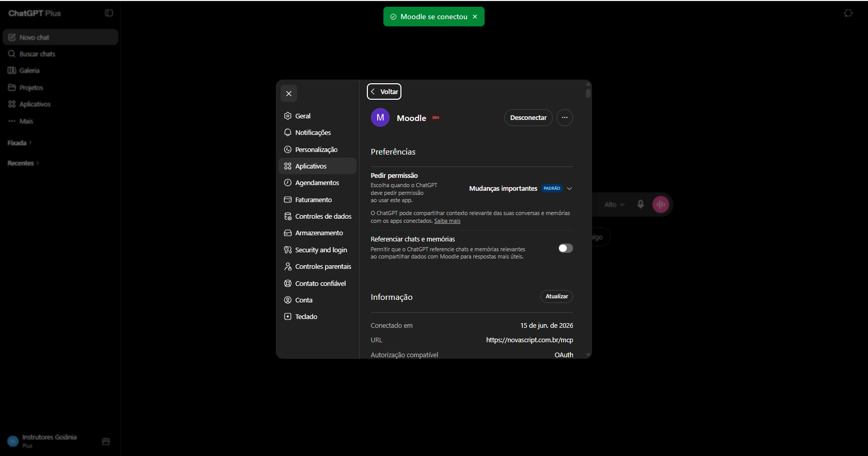This screenshot has height=456, width=868.
Task: Open Controles de dados settings
Action: tap(317, 216)
